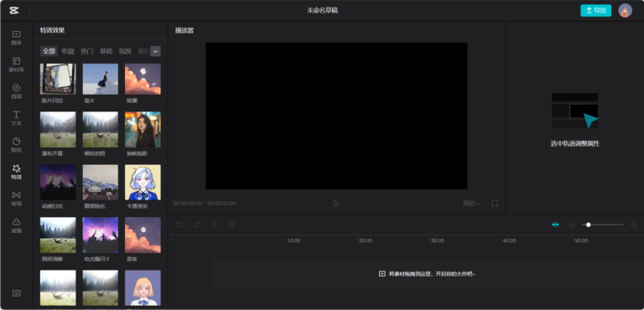The height and width of the screenshot is (310, 644).
Task: Click the 特效效果 panel heading
Action: [52, 30]
